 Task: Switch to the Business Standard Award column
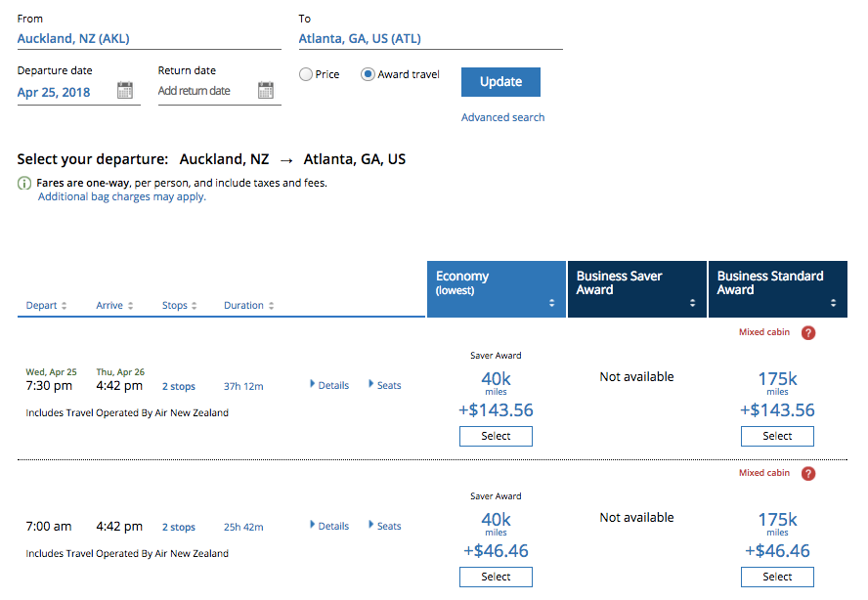click(777, 288)
